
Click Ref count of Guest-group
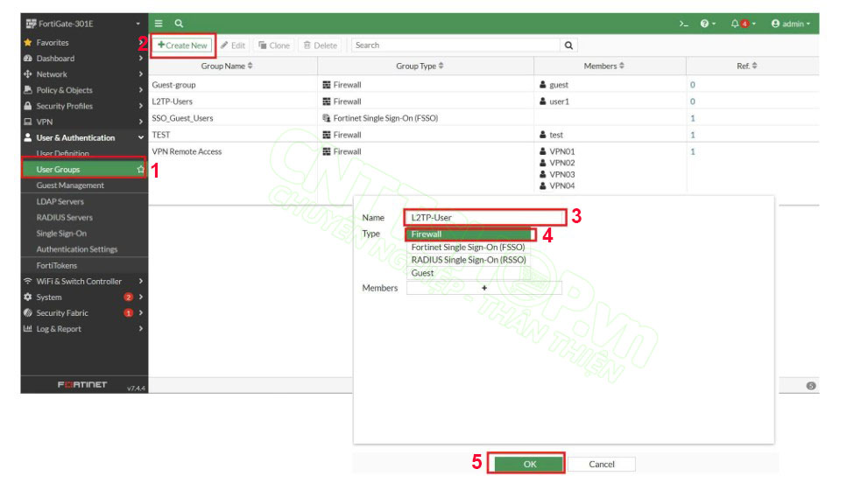693,85
